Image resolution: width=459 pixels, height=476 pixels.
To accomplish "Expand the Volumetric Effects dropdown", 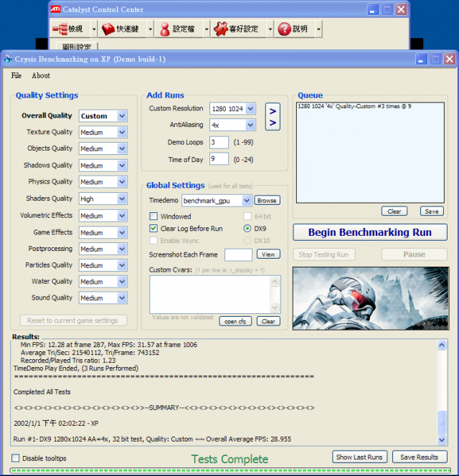I will [x=122, y=216].
